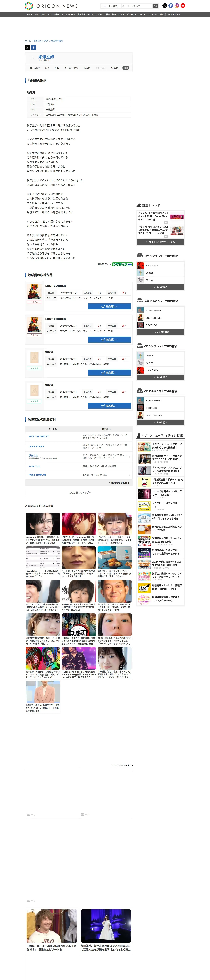Click the Album icon beside CDアルバム売上TOP3作品
This screenshot has width=210, height=980.
140,391
